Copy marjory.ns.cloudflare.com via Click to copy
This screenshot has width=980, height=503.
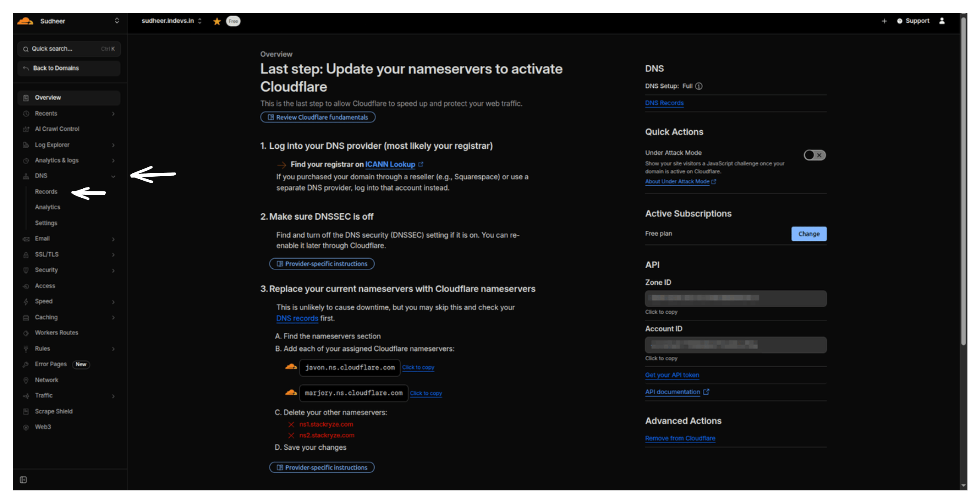click(426, 393)
